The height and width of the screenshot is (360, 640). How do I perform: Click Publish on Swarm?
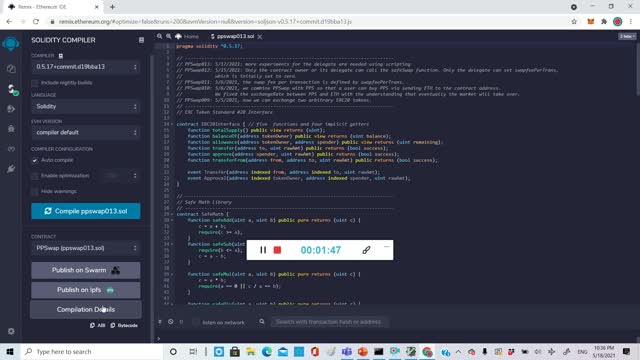86,270
